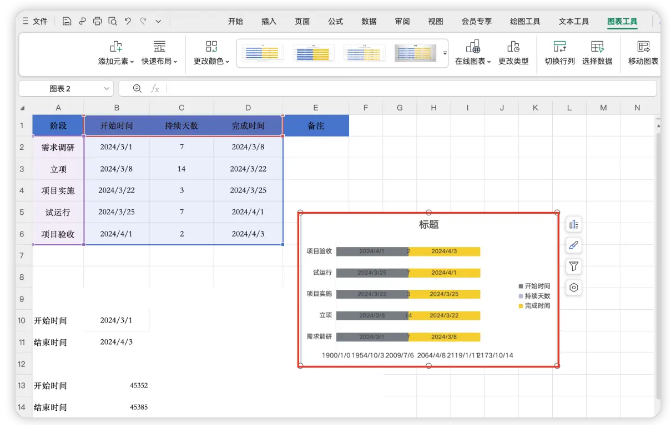Switch to the 审阅 tab
The image size is (670, 425).
(402, 21)
